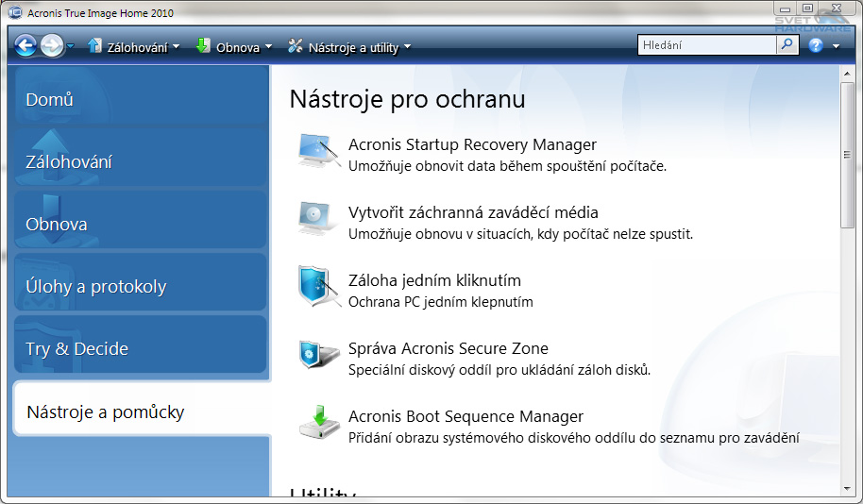The height and width of the screenshot is (504, 863).
Task: Open Úlohy a protokoly in the sidebar
Action: [141, 283]
